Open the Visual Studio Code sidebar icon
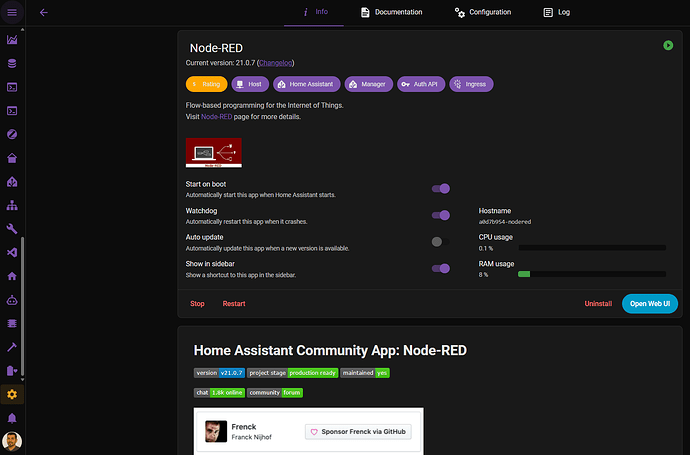The width and height of the screenshot is (690, 455). point(12,253)
